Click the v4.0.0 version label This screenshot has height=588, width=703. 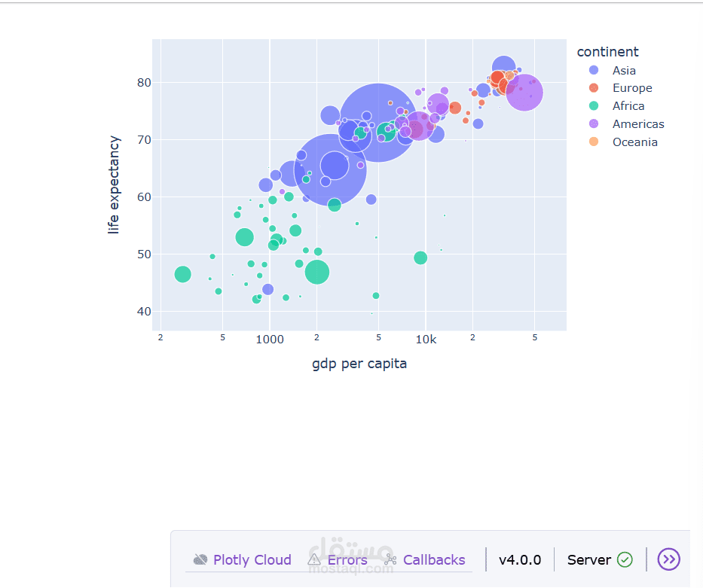click(x=519, y=560)
